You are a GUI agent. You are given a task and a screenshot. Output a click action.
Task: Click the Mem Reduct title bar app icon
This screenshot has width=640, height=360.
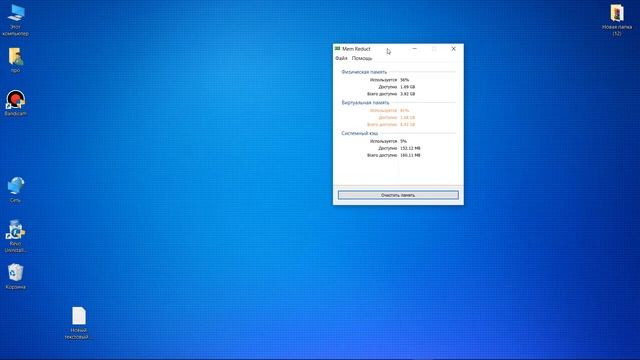[337, 49]
